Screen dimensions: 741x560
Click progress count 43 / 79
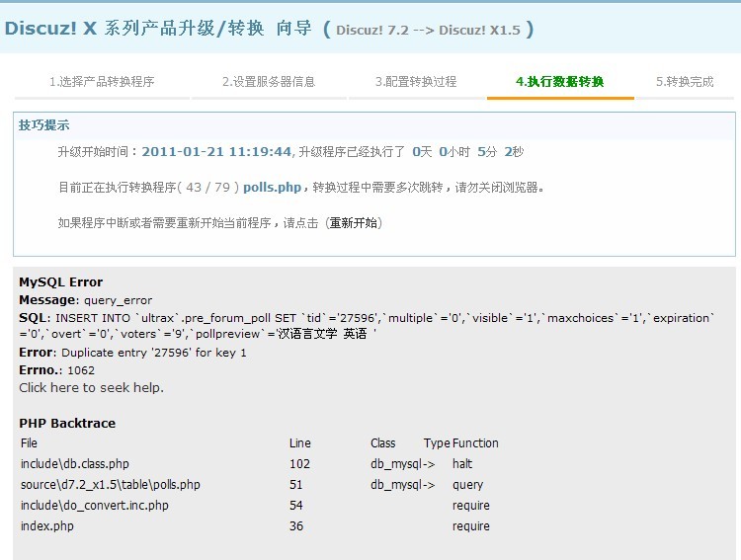tap(207, 187)
